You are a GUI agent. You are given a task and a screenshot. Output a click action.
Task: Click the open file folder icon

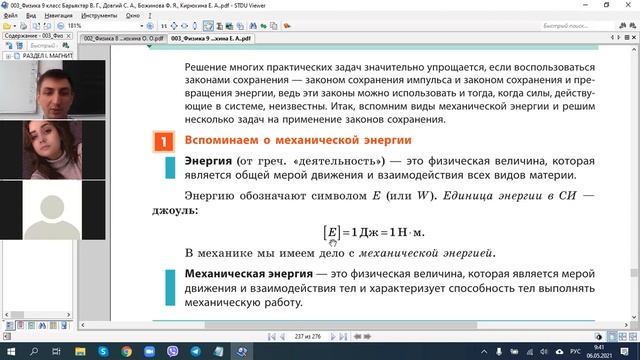(x=7, y=26)
